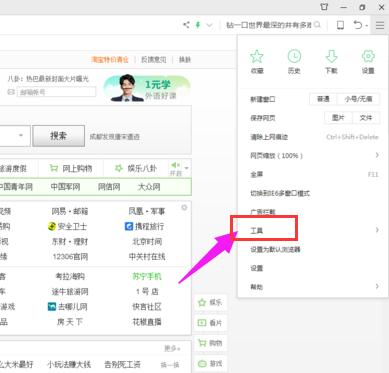Viewport: 389px width, 373px height.
Task: Click the undo close-tab arrow icon
Action: (358, 25)
